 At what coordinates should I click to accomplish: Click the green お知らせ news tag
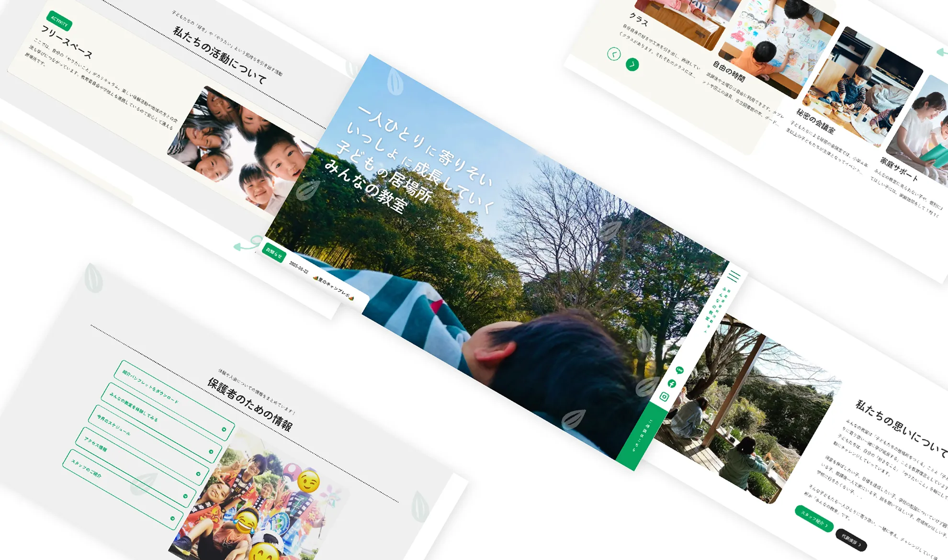(274, 253)
